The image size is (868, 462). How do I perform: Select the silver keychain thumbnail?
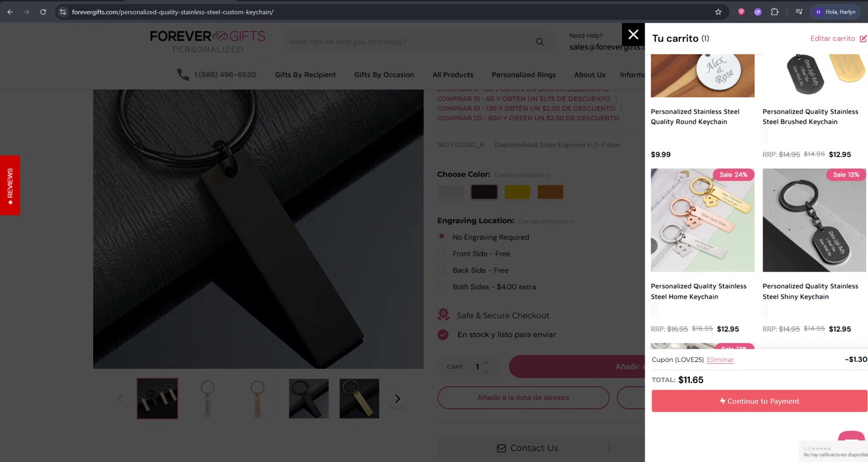pyautogui.click(x=208, y=398)
